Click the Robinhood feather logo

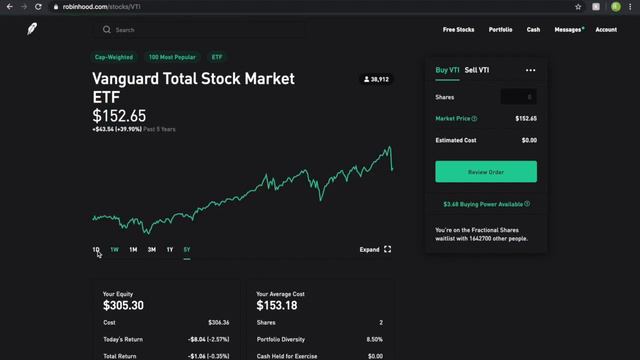click(32, 29)
